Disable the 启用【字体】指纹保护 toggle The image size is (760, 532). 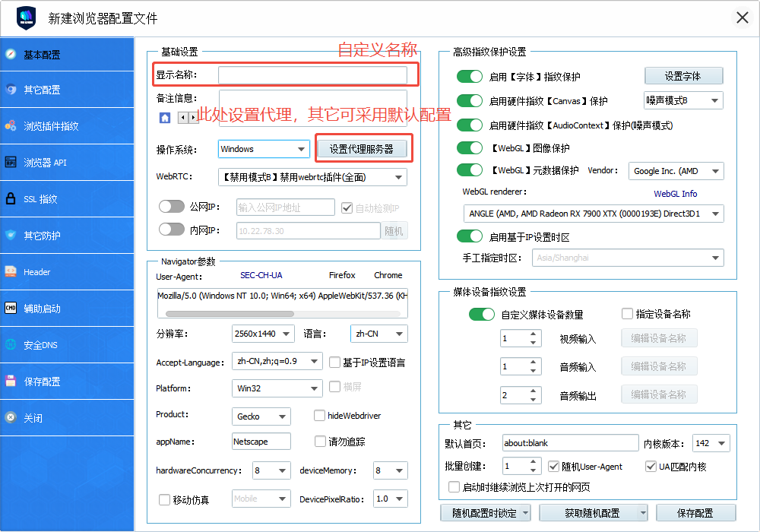point(470,76)
